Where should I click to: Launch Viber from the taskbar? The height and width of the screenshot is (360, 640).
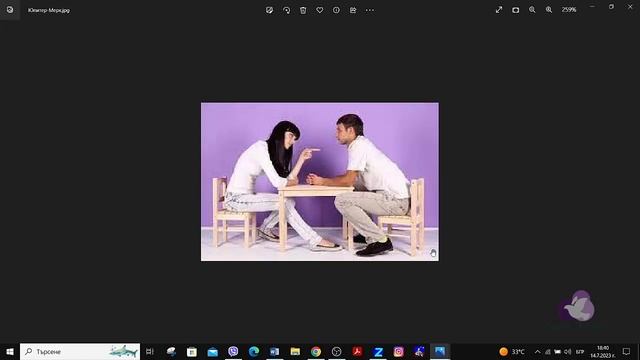click(233, 351)
